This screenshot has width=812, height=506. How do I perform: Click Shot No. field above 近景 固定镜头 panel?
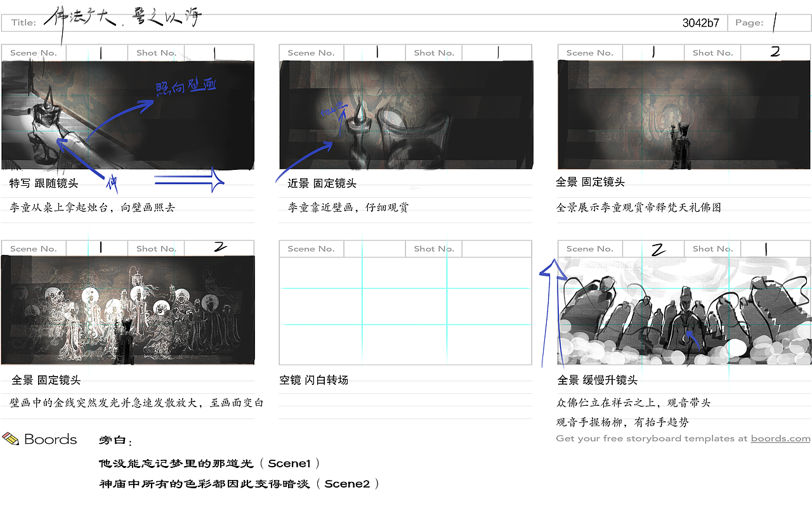pyautogui.click(x=497, y=53)
